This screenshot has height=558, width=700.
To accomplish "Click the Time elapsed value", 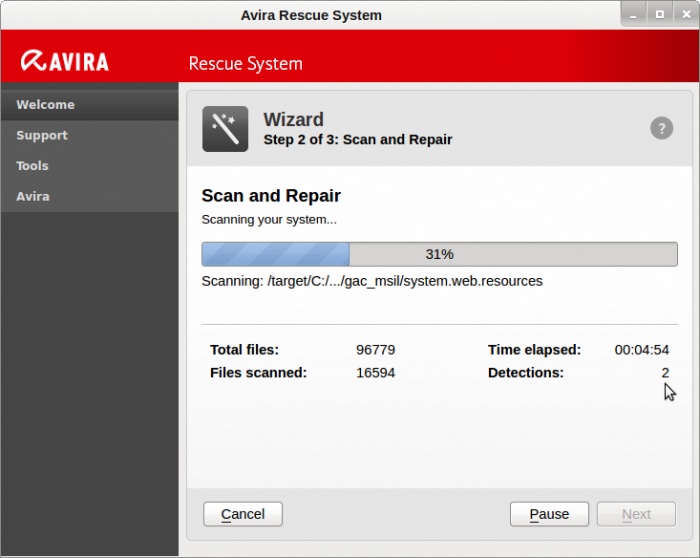I will coord(641,350).
